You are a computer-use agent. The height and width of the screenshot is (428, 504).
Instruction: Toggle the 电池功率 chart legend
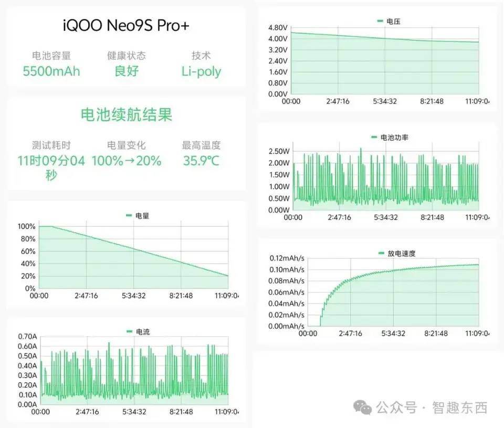click(x=390, y=138)
